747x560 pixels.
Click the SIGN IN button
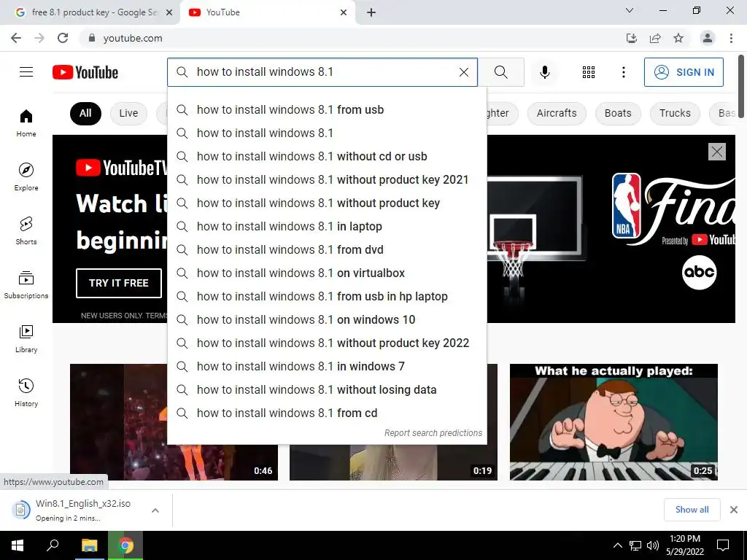pyautogui.click(x=684, y=72)
